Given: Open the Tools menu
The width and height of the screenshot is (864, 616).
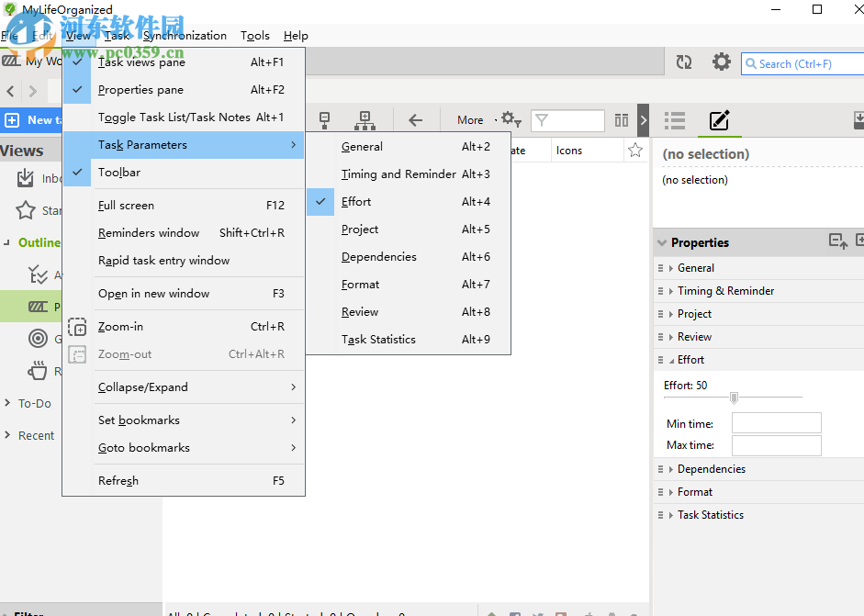Looking at the screenshot, I should [254, 35].
